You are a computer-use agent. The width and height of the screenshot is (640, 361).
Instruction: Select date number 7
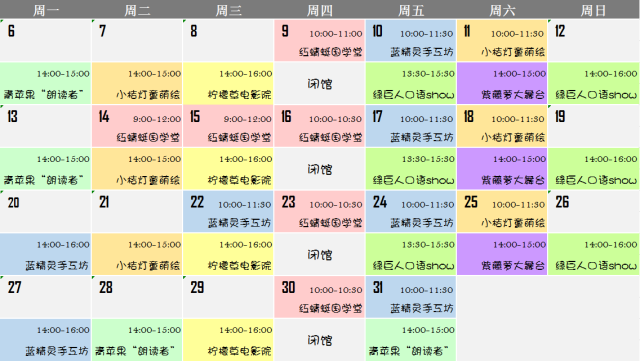click(102, 31)
